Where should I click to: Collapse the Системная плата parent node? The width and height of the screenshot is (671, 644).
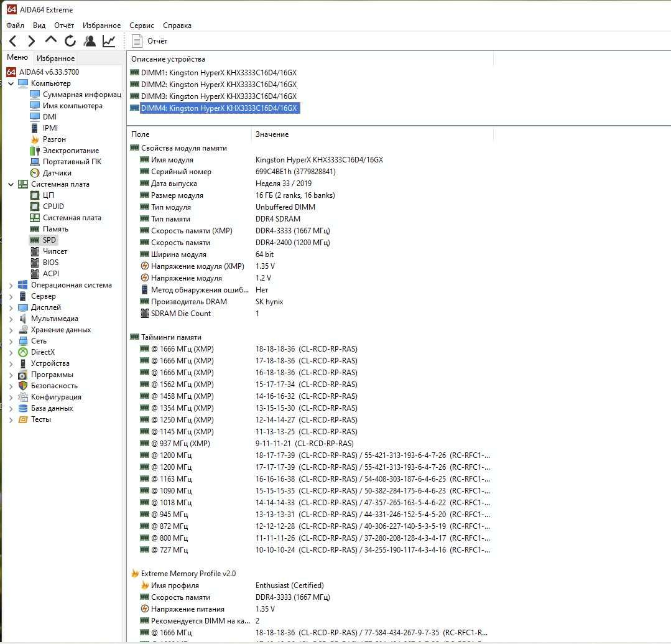(x=11, y=185)
